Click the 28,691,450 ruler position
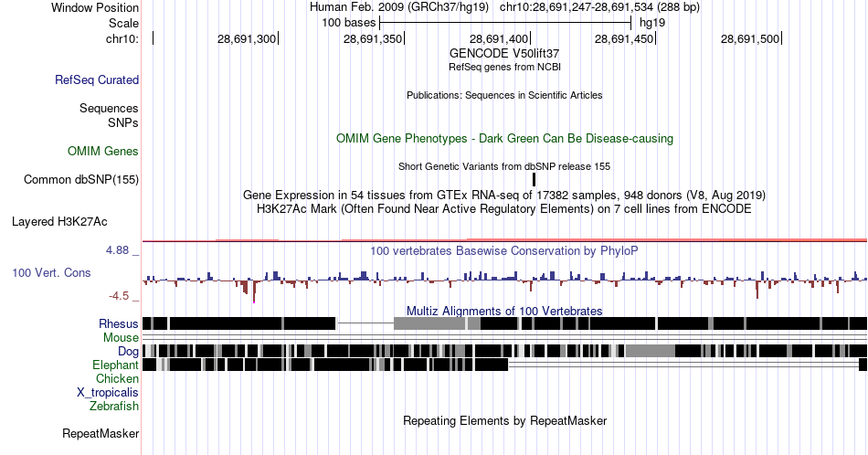Image resolution: width=868 pixels, height=455 pixels. coord(624,38)
